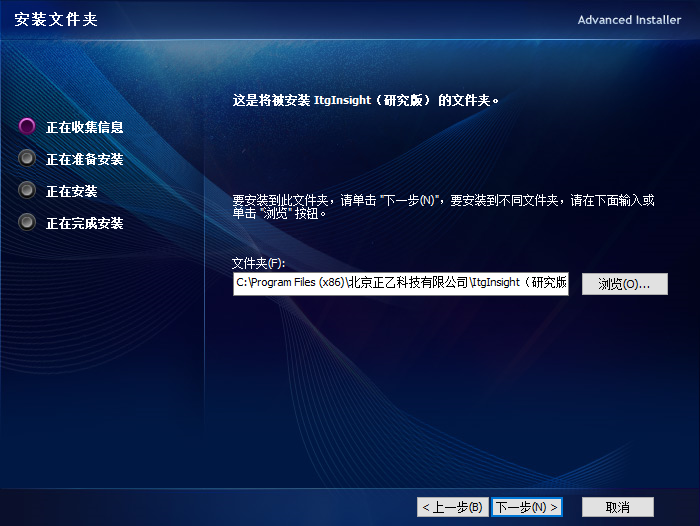Click the purple 正在收集信息 step indicator
This screenshot has width=700, height=526.
27,126
